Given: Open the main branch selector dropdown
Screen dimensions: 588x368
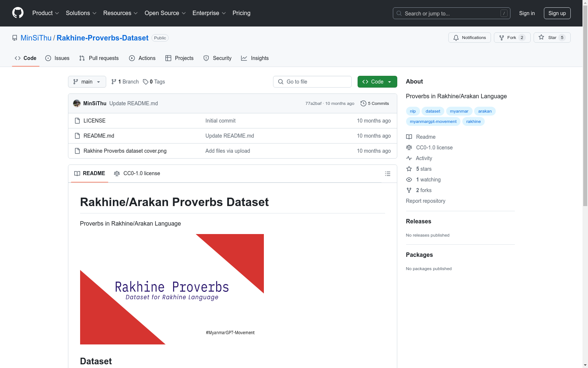Looking at the screenshot, I should (x=87, y=82).
